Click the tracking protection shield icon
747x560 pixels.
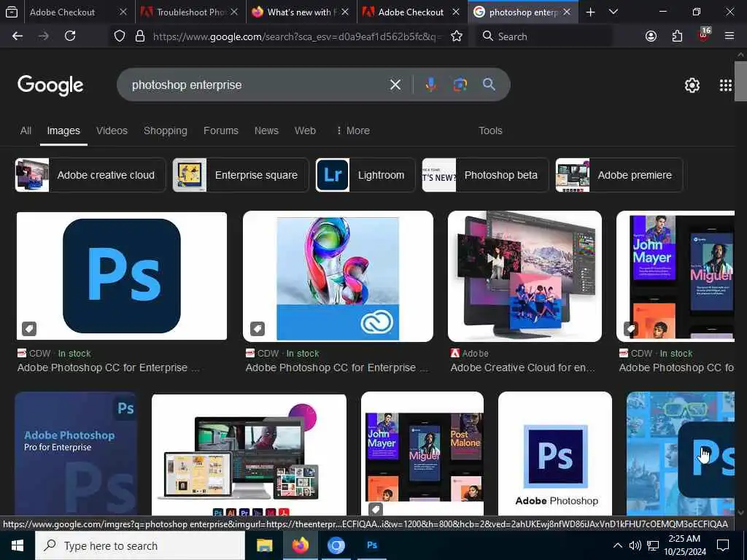coord(120,36)
